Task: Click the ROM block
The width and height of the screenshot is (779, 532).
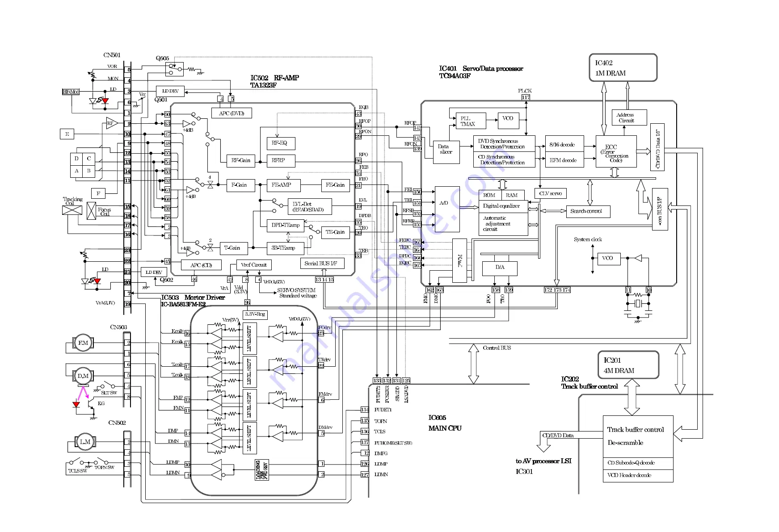Action: [x=490, y=195]
